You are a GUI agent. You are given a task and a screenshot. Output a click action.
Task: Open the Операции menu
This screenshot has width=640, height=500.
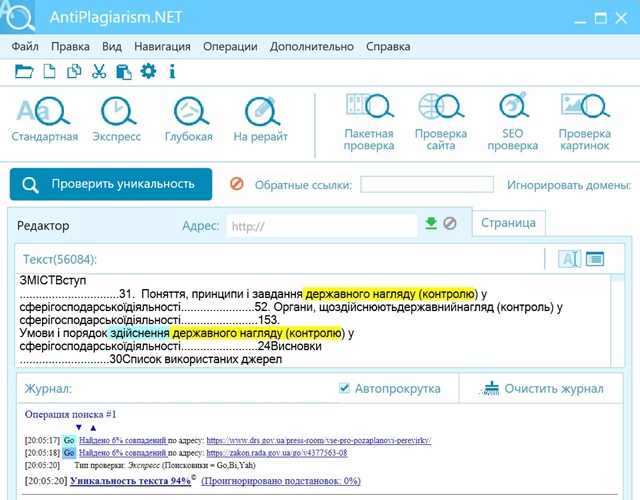[x=230, y=47]
